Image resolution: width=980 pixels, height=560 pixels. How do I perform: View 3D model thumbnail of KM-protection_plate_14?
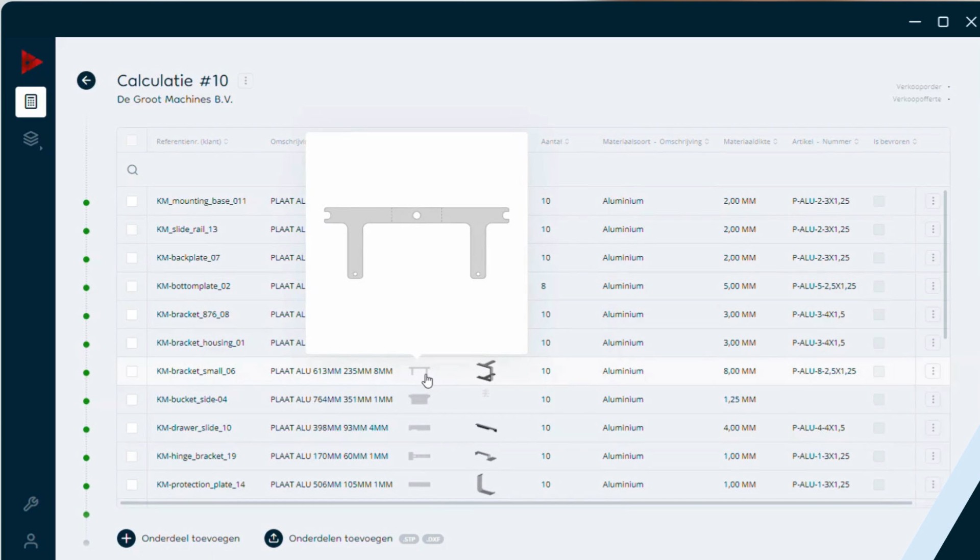(x=485, y=484)
